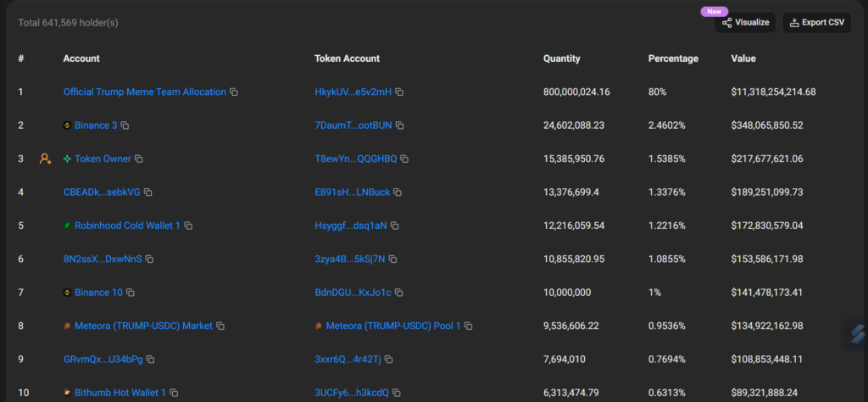Select value $348,065,850.52
This screenshot has width=868, height=402.
pos(766,126)
